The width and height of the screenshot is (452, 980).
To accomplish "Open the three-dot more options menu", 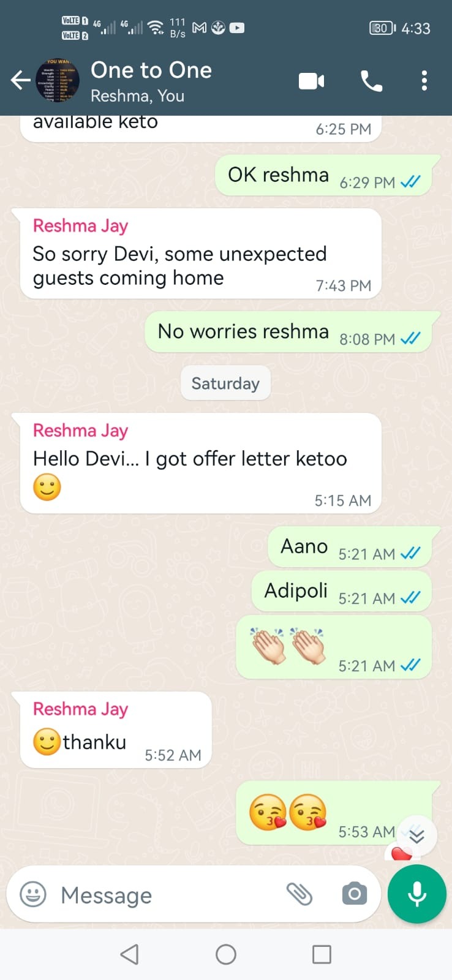I will (424, 81).
